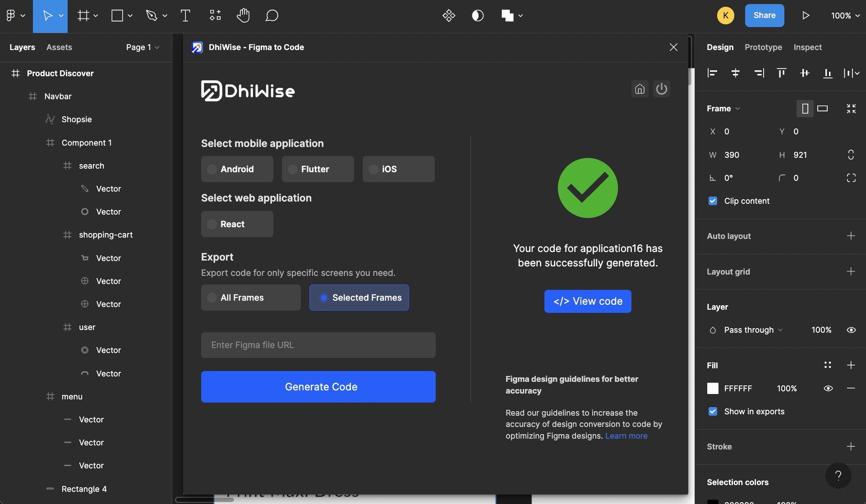
Task: Select the Rectangle shape tool
Action: pyautogui.click(x=117, y=16)
